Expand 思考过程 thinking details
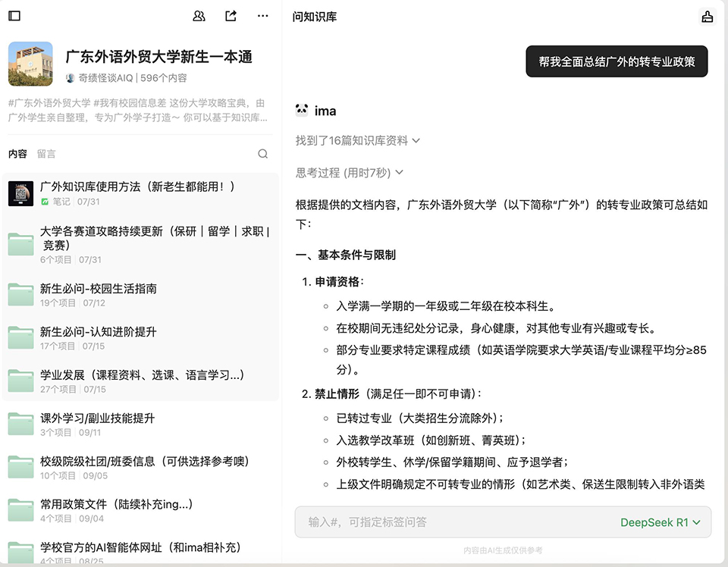Screen dimensions: 728x567 click(x=349, y=173)
